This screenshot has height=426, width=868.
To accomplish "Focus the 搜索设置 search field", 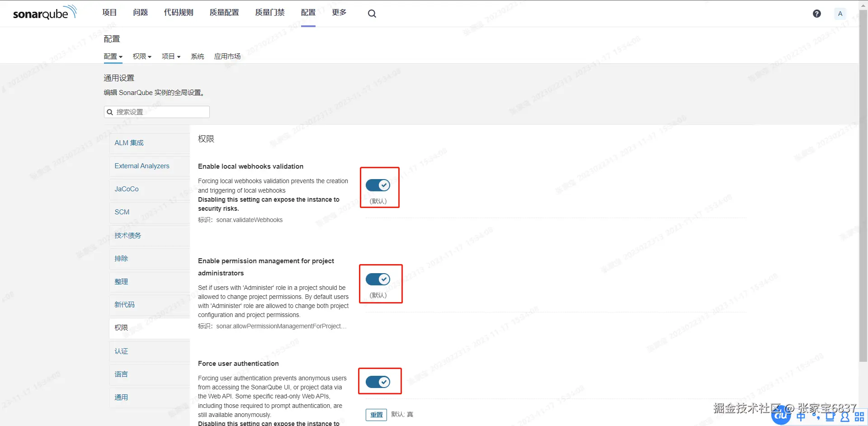I will [157, 112].
